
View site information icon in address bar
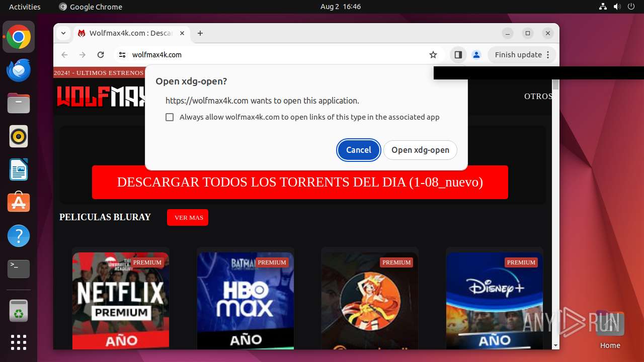[122, 55]
